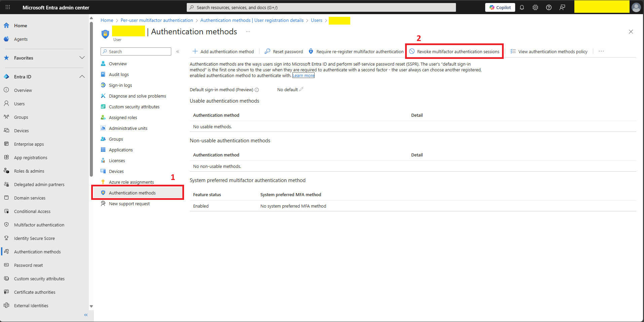The image size is (644, 322).
Task: Click User registration details breadcrumb link
Action: (x=252, y=20)
